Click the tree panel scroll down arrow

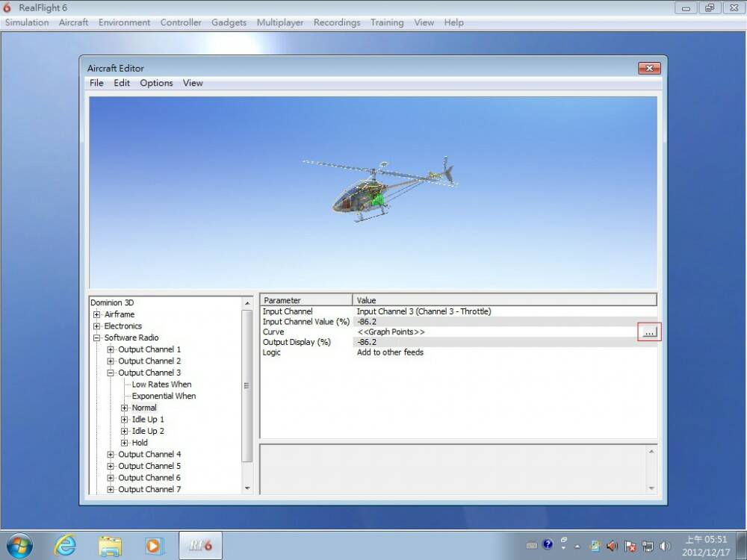[247, 488]
